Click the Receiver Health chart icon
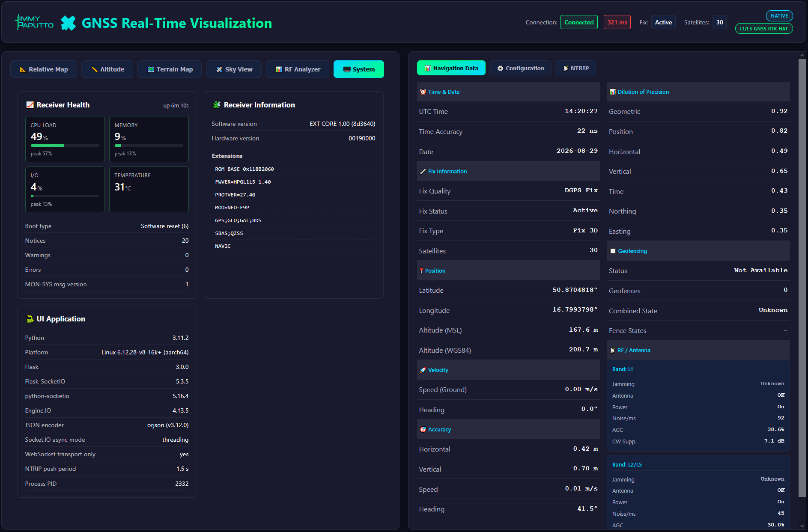Image resolution: width=808 pixels, height=532 pixels. coord(30,105)
